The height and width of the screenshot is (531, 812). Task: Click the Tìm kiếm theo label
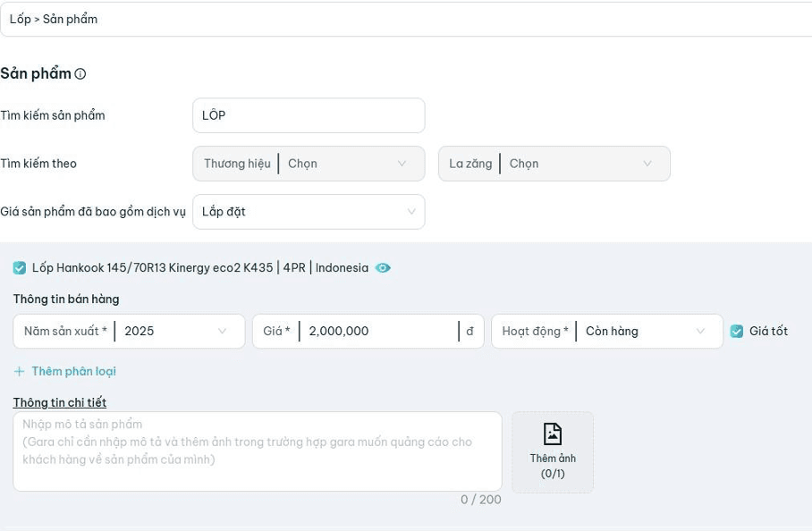point(38,164)
